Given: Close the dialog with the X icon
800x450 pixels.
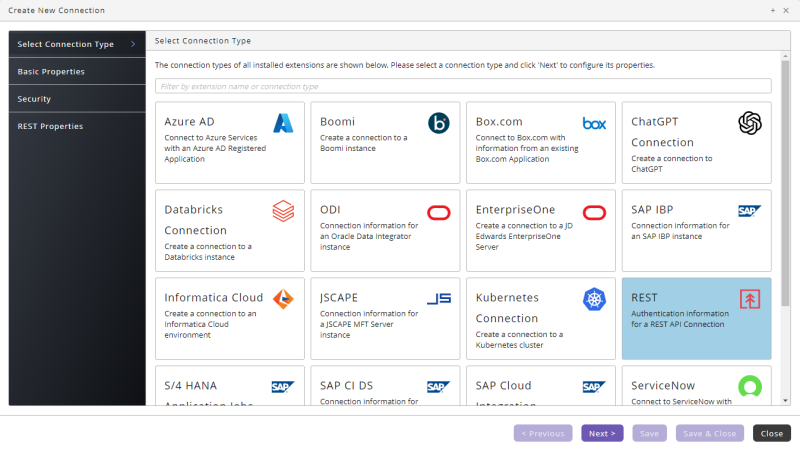Looking at the screenshot, I should coord(786,10).
